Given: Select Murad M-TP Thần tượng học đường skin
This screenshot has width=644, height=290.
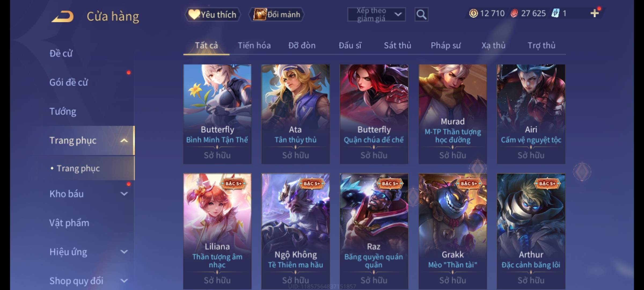Looking at the screenshot, I should pos(453,114).
